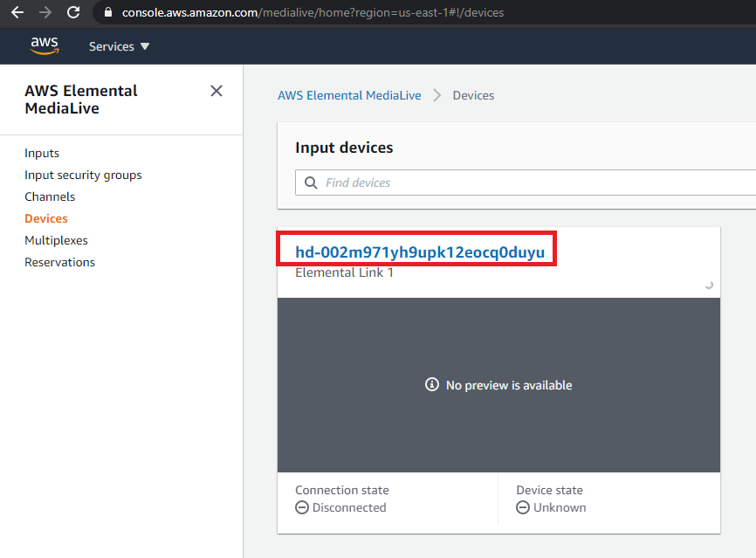
Task: Select Channels in the sidebar
Action: [x=50, y=196]
